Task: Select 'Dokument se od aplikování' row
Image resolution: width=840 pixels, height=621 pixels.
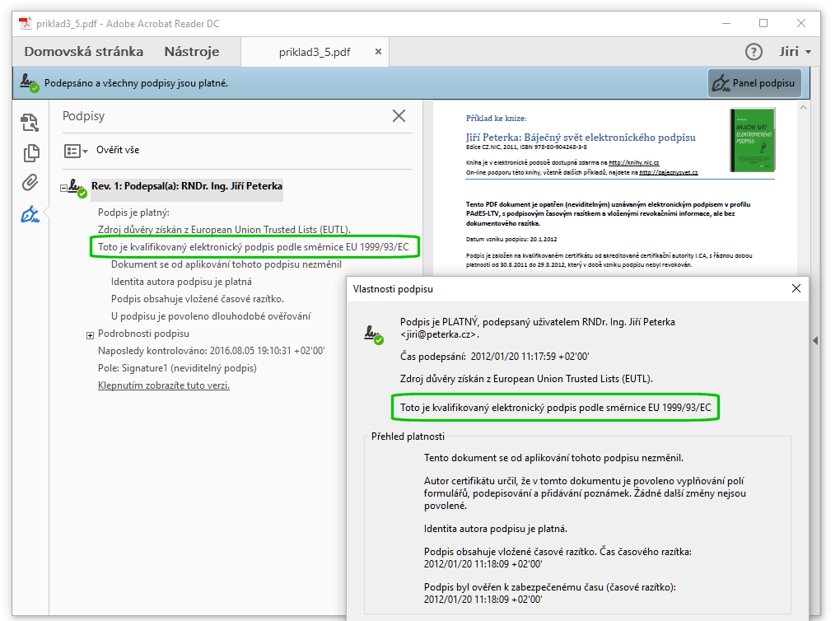Action: [226, 264]
